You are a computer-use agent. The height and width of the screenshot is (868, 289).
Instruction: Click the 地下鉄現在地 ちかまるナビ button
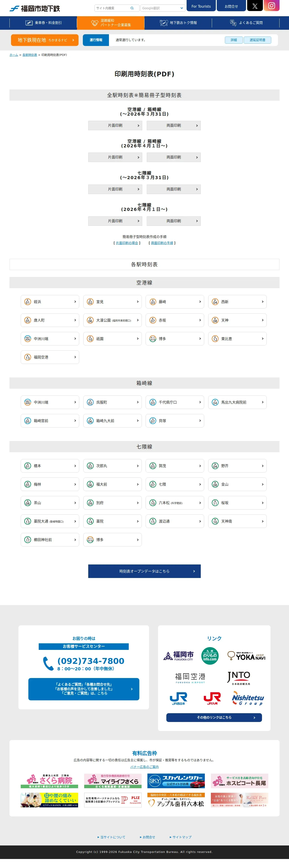click(x=45, y=40)
